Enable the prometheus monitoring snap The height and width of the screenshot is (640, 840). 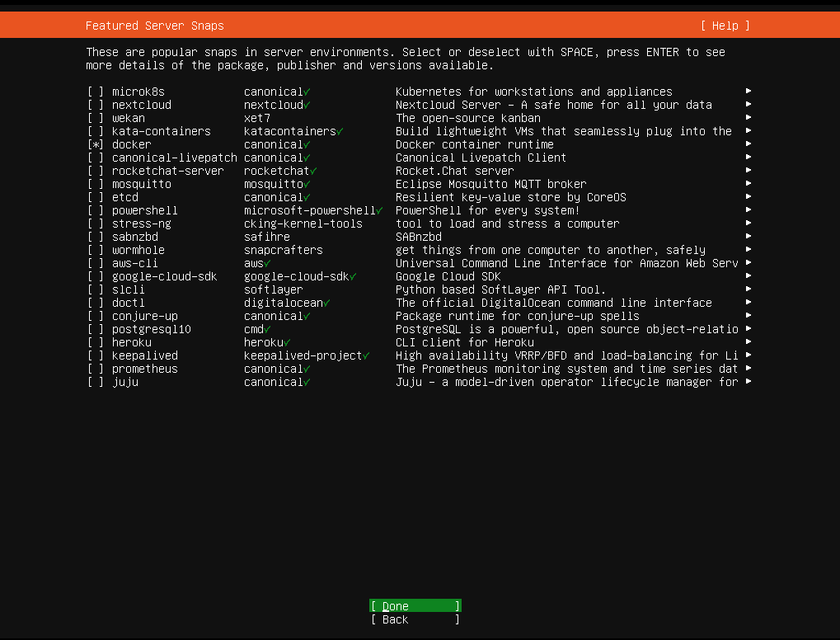coord(95,369)
